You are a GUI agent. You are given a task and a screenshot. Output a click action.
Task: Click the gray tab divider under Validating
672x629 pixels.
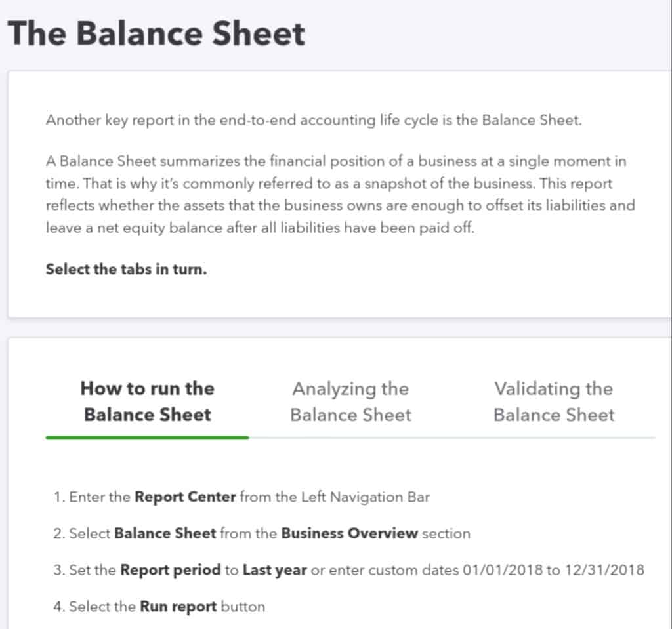tap(554, 437)
